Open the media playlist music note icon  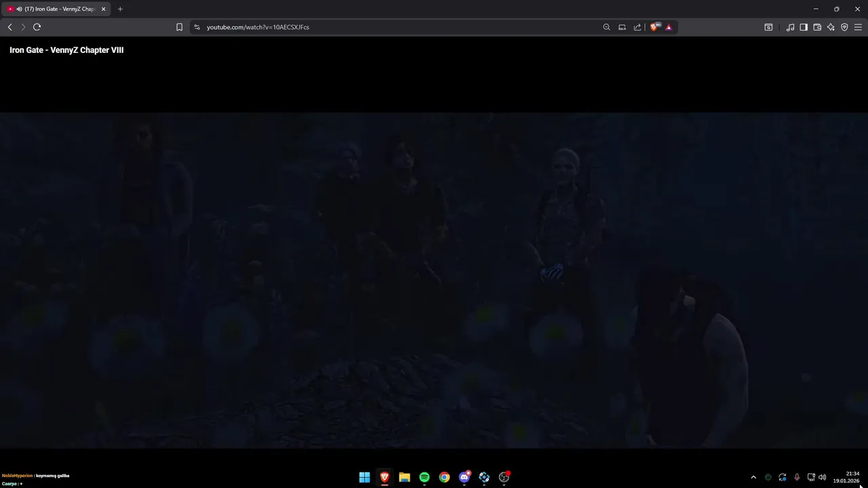point(790,27)
